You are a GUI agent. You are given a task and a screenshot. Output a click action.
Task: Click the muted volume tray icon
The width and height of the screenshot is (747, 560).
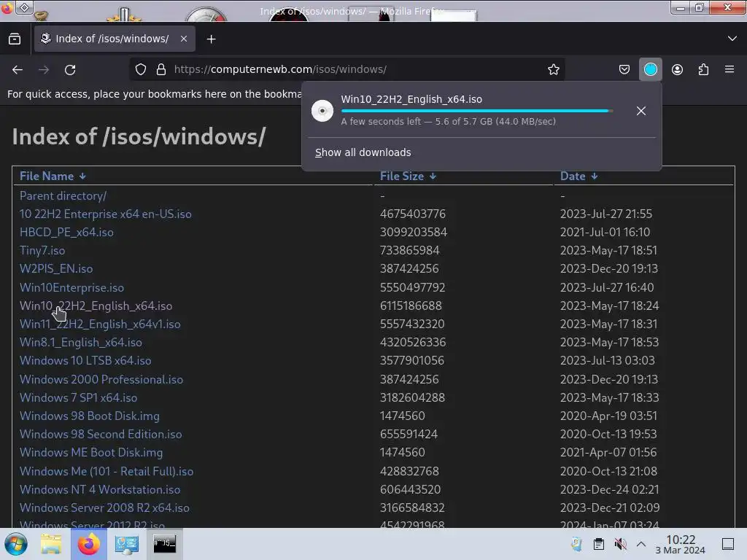click(620, 544)
